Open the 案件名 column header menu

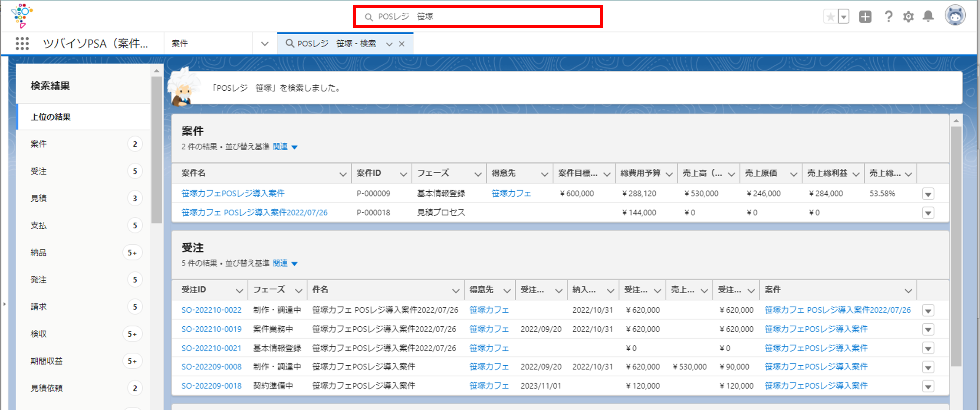coord(342,174)
